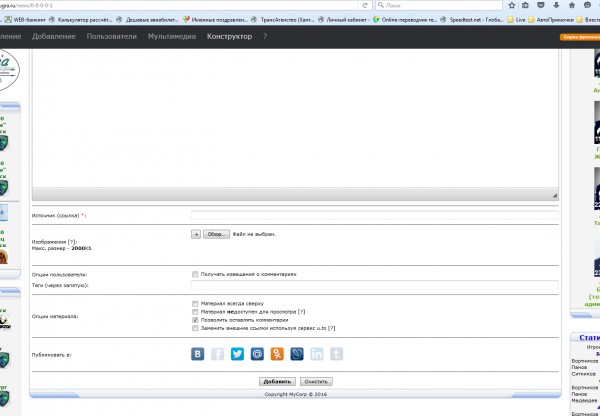This screenshot has height=416, width=600.
Task: Open the Мультимедиа menu
Action: (x=172, y=36)
